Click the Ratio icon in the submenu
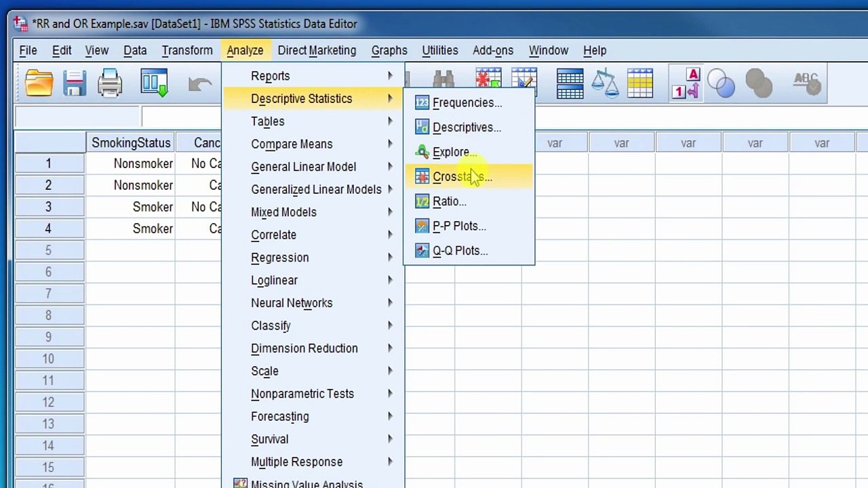This screenshot has width=868, height=488. [x=422, y=201]
